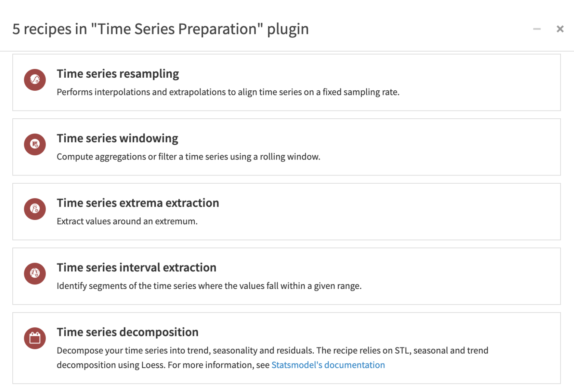Click the Time series resampling title
Image resolution: width=574 pixels, height=392 pixels.
(x=118, y=74)
